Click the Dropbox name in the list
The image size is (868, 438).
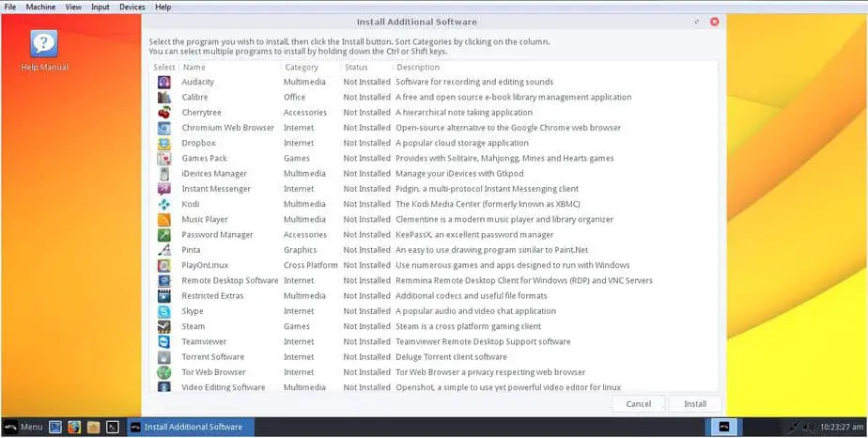click(x=199, y=144)
